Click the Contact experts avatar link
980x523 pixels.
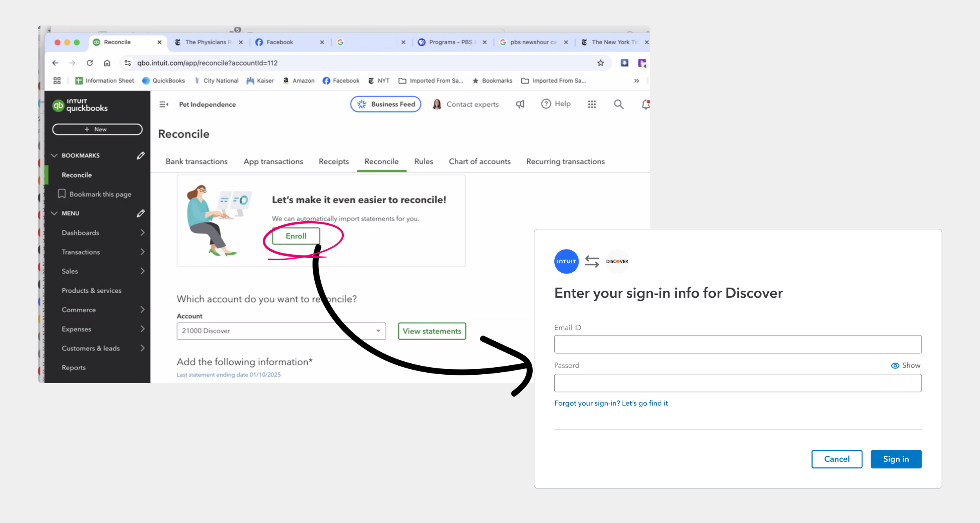pos(465,104)
